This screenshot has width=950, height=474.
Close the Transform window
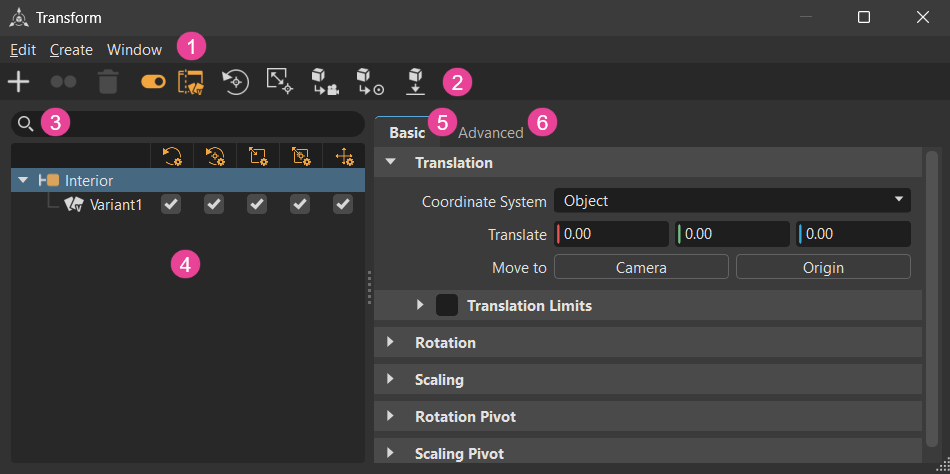tap(923, 18)
